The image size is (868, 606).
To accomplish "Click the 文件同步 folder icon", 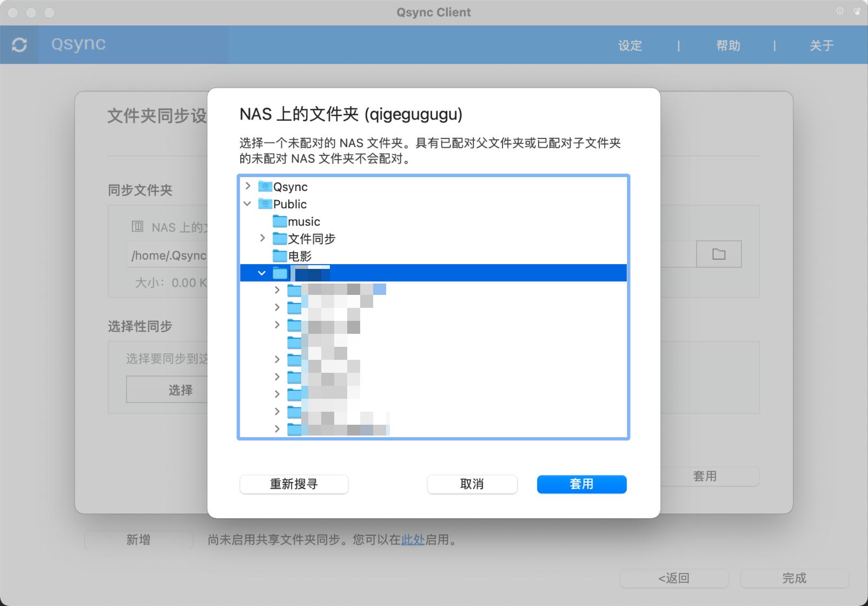I will coord(279,239).
